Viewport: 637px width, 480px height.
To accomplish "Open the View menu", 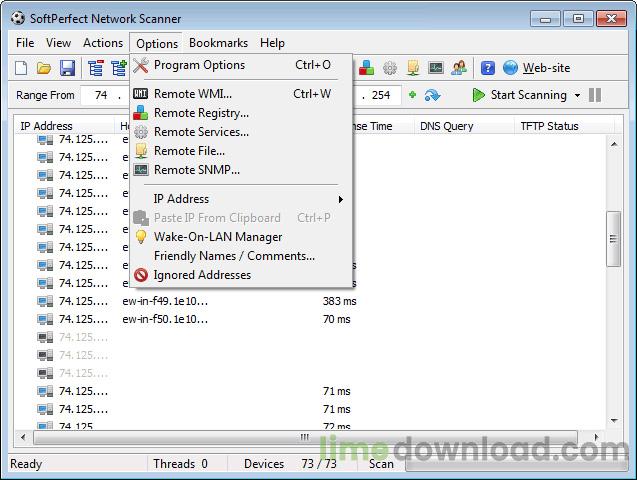I will [58, 43].
